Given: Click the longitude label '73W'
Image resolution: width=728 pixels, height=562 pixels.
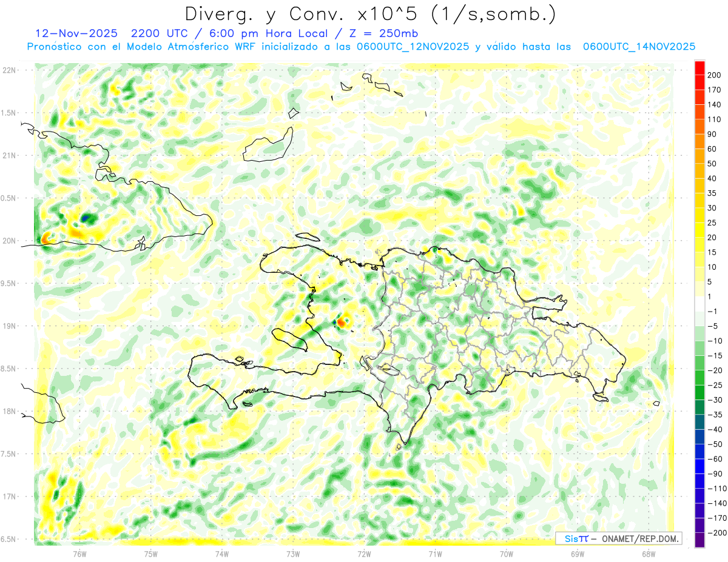Looking at the screenshot, I should coord(293,554).
